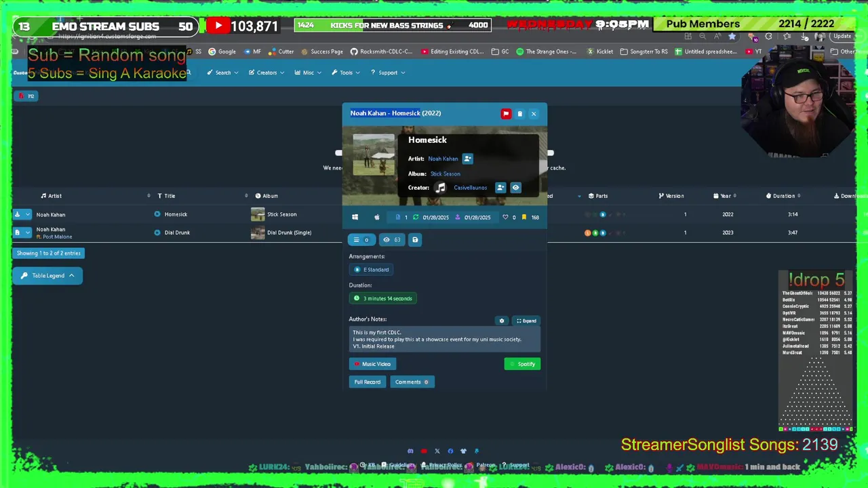Close the Homesick details popup
Image resolution: width=868 pixels, height=488 pixels.
point(534,114)
